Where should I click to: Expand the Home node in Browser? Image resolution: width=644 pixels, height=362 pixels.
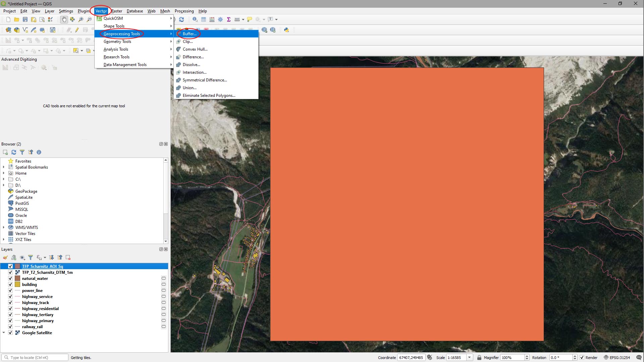tap(4, 173)
